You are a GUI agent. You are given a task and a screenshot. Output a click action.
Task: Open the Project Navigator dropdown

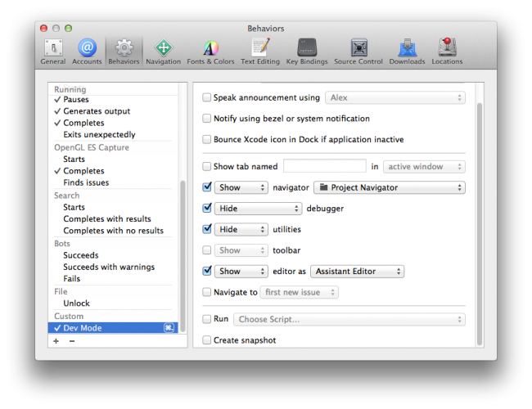coord(390,187)
